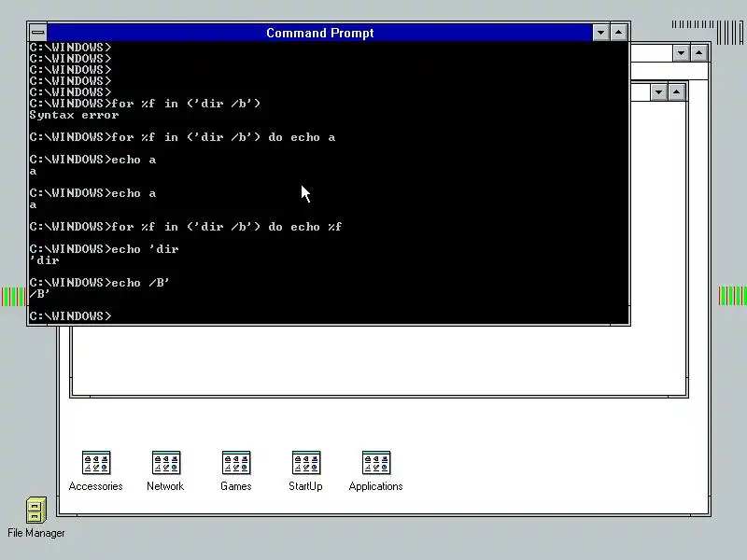
Task: Open the Command Prompt control menu box
Action: tap(38, 33)
